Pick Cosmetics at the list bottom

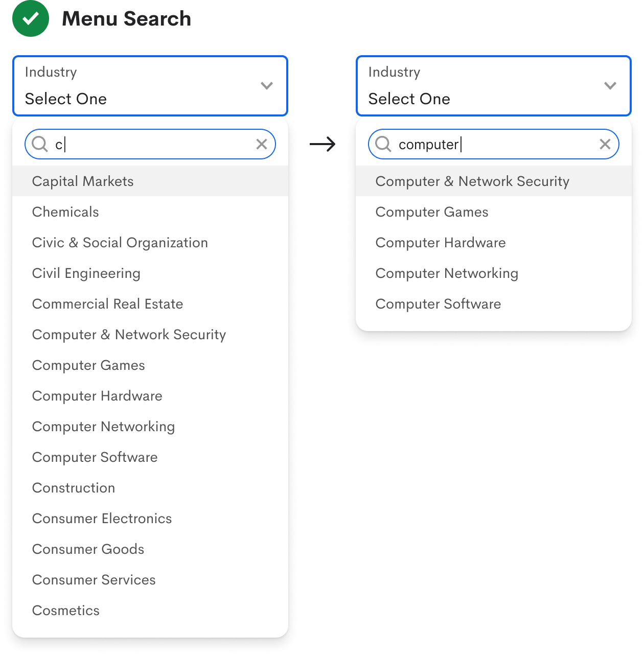click(x=66, y=611)
